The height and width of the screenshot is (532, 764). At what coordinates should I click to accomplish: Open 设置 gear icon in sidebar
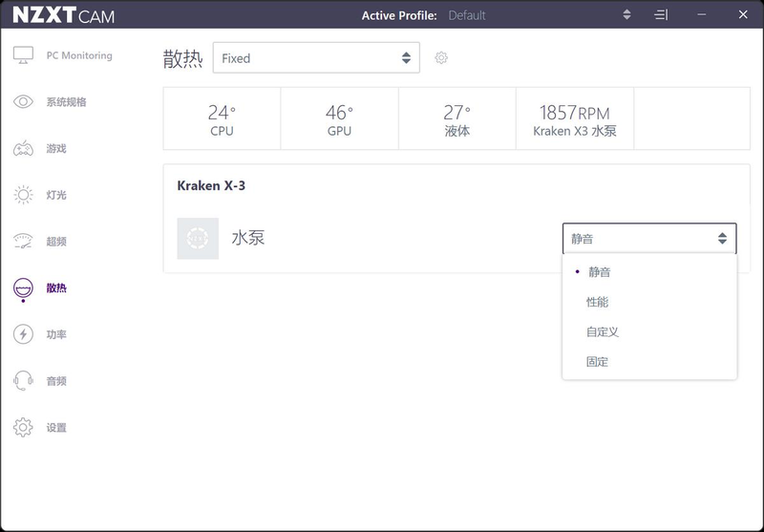pyautogui.click(x=23, y=428)
